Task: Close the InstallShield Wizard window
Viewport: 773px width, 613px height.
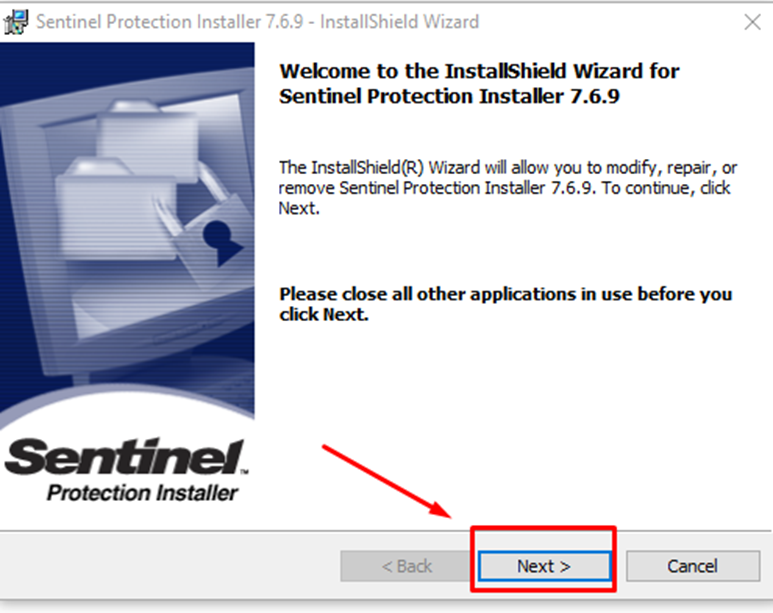Action: pyautogui.click(x=752, y=22)
